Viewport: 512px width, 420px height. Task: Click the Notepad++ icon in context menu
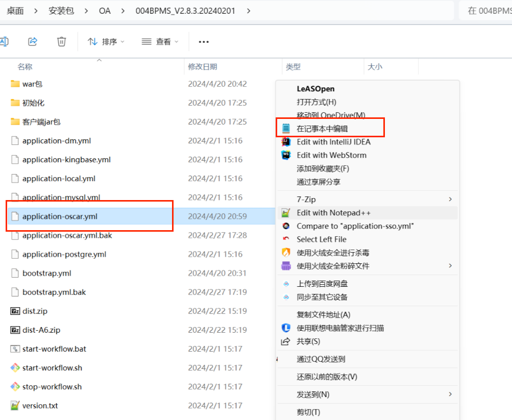286,213
